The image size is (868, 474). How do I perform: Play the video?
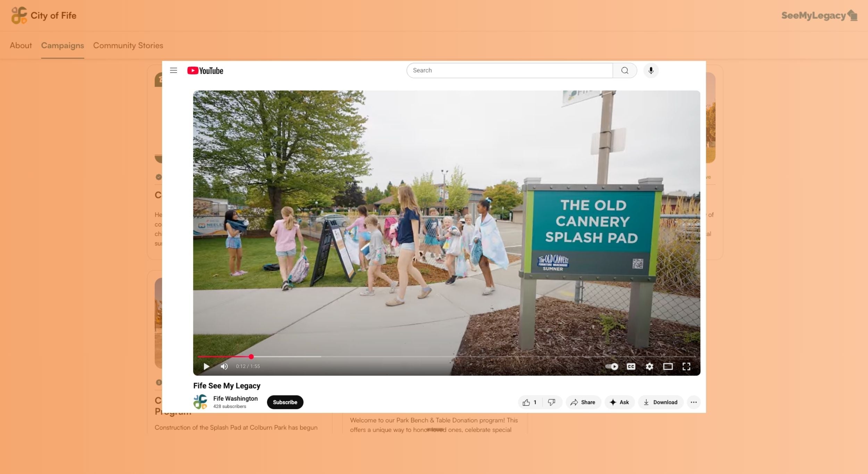[206, 366]
